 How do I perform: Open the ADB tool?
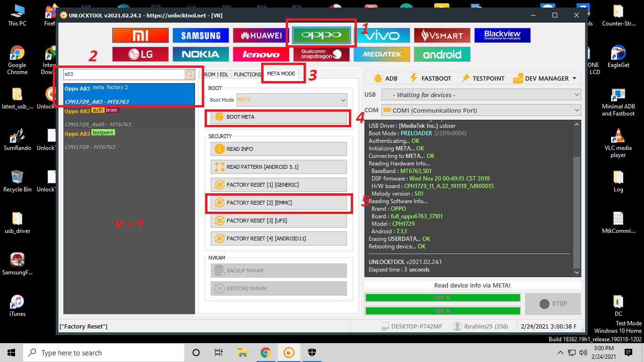385,78
